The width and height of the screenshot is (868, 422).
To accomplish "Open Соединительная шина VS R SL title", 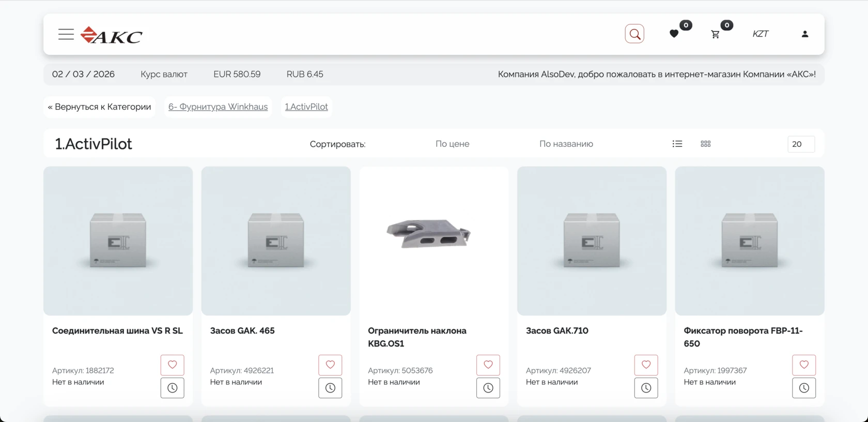I will (x=117, y=330).
